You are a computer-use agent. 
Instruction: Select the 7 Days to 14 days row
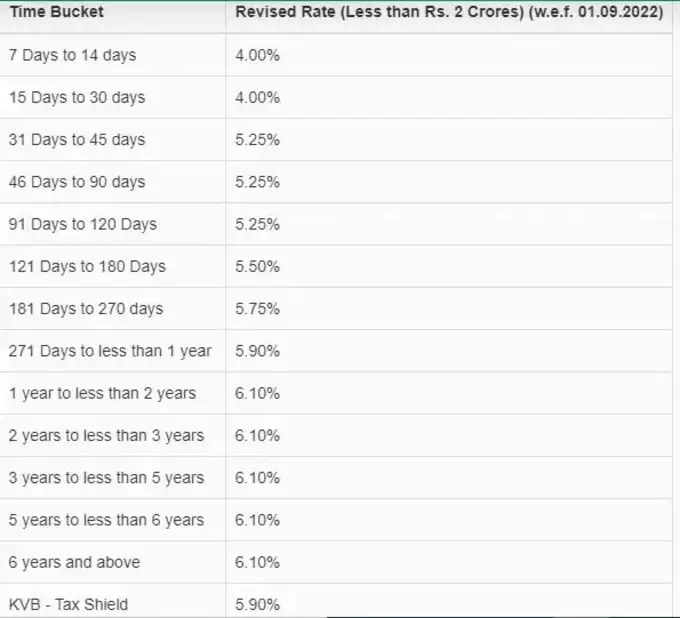pos(336,55)
